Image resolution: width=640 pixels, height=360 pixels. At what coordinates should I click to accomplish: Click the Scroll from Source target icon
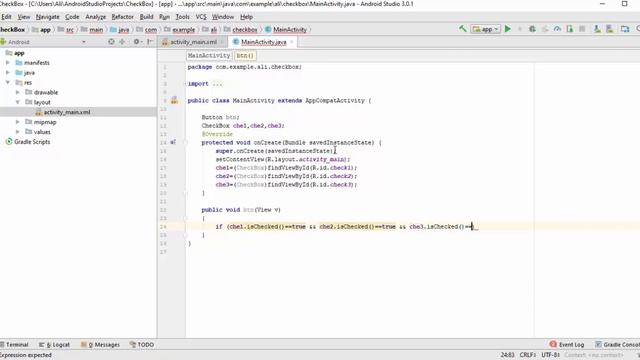click(111, 42)
